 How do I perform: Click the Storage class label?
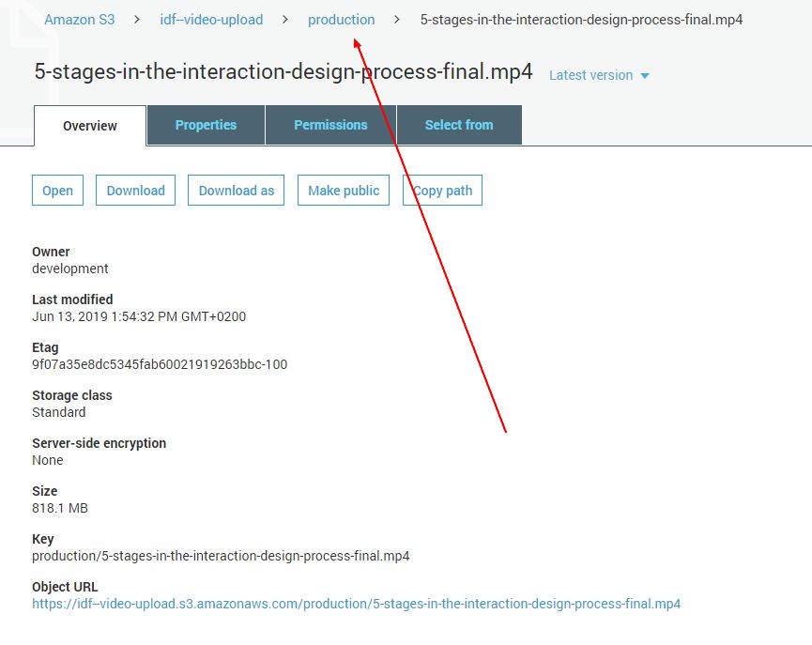tap(72, 395)
